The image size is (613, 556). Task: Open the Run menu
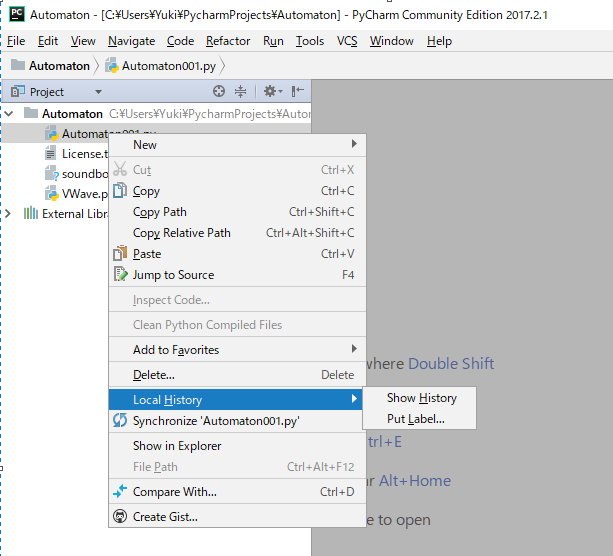tap(273, 41)
